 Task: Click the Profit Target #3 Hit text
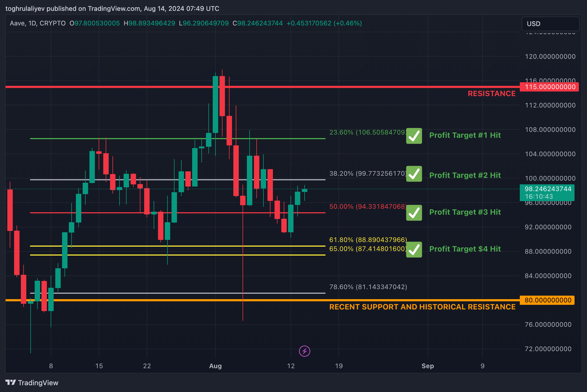tap(465, 212)
